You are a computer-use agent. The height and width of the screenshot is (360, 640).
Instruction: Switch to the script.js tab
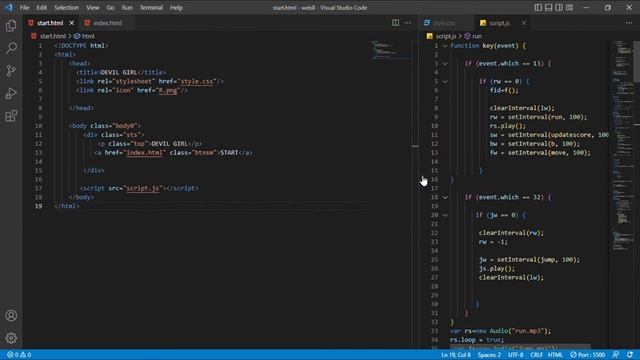click(x=500, y=23)
